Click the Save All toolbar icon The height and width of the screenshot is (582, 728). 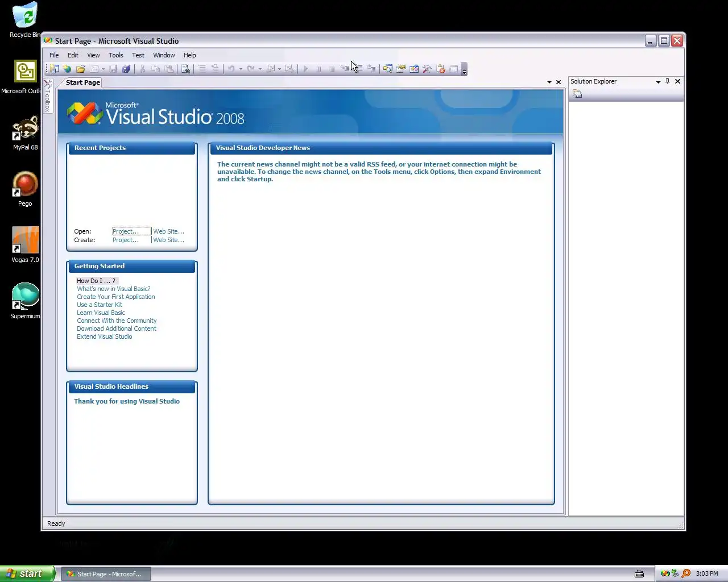point(126,69)
